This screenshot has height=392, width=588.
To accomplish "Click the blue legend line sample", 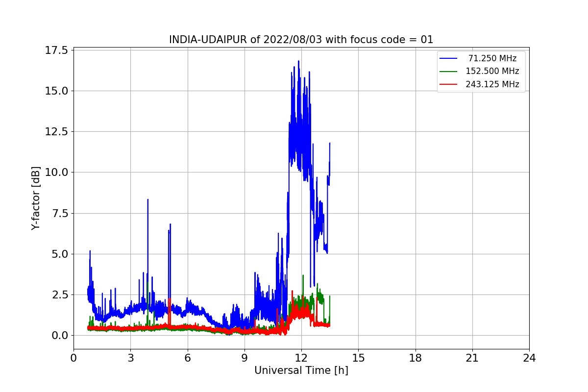I will coord(449,59).
